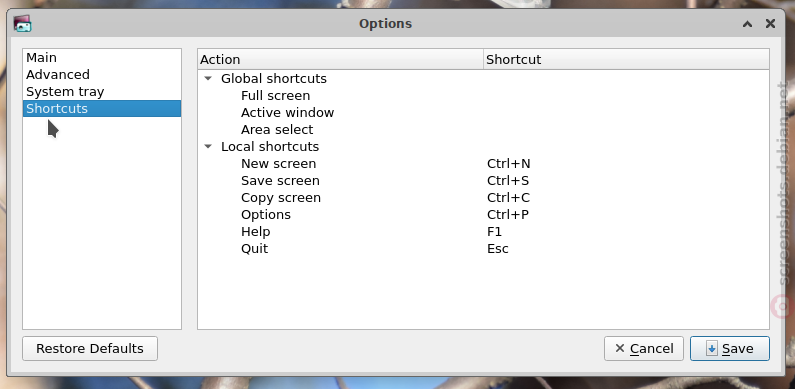This screenshot has width=795, height=389.
Task: Click the Shortcut column header
Action: point(626,59)
